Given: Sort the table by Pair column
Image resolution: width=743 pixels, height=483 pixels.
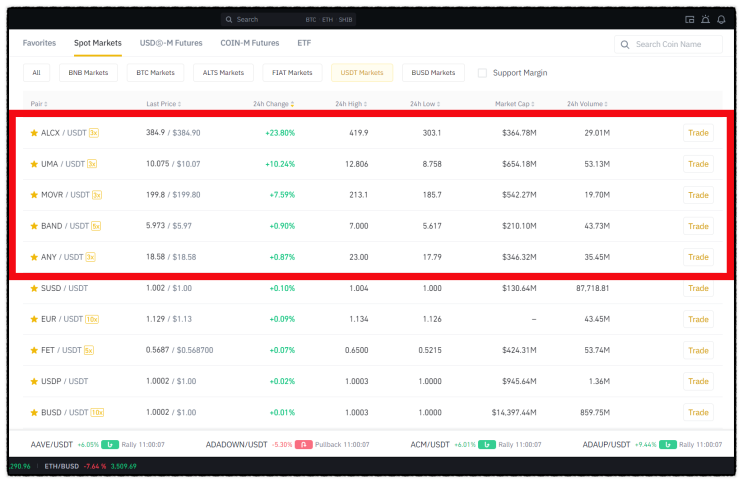Looking at the screenshot, I should 39,104.
